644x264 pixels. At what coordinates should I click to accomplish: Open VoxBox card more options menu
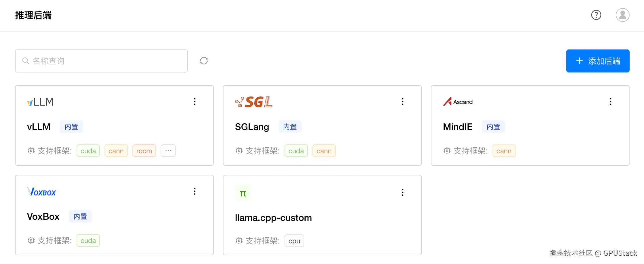[x=195, y=192]
